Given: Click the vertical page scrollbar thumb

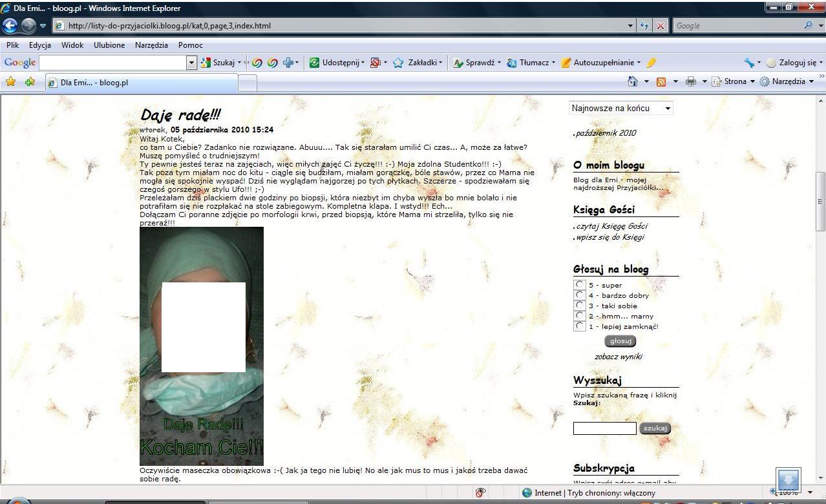Looking at the screenshot, I should pyautogui.click(x=821, y=202).
